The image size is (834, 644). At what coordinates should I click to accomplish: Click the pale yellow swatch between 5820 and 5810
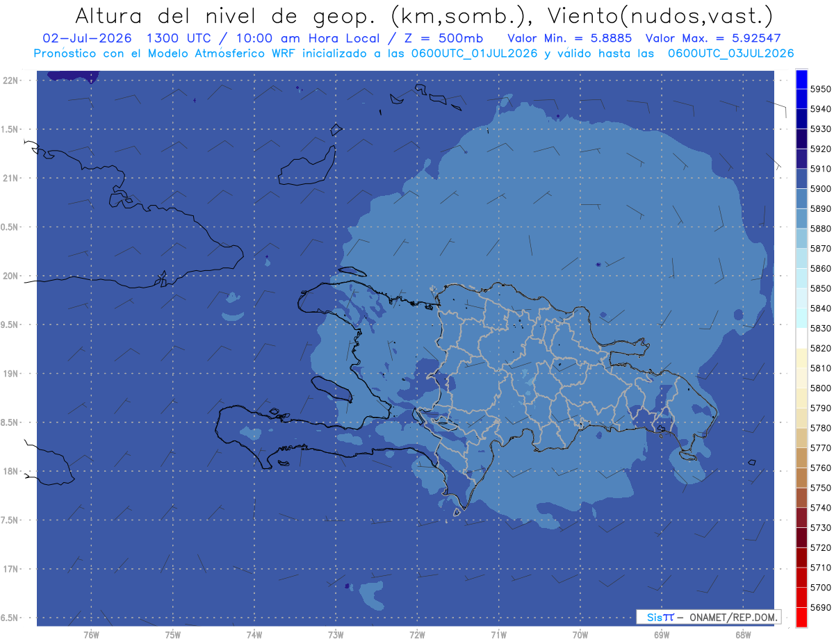(801, 358)
